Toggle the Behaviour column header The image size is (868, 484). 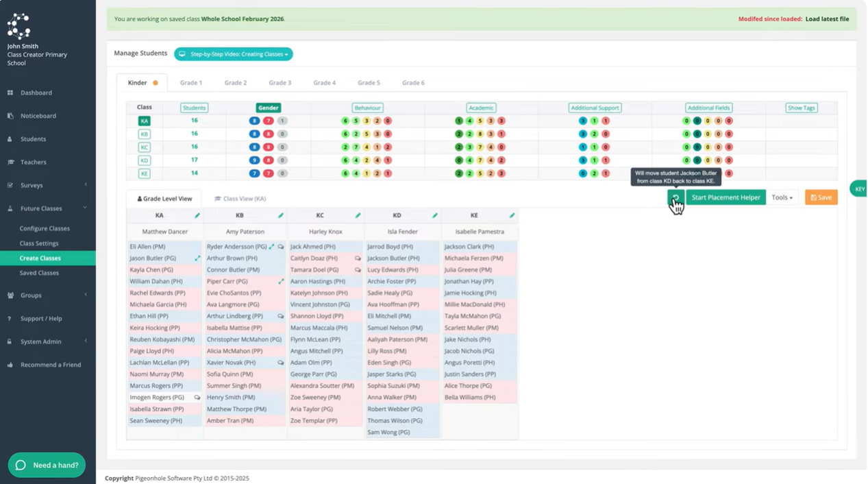point(368,108)
